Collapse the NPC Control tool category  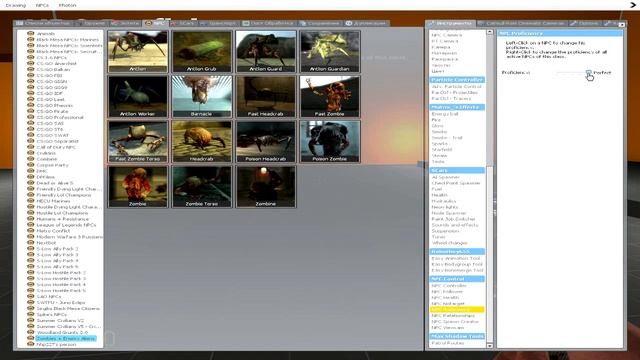pyautogui.click(x=457, y=279)
